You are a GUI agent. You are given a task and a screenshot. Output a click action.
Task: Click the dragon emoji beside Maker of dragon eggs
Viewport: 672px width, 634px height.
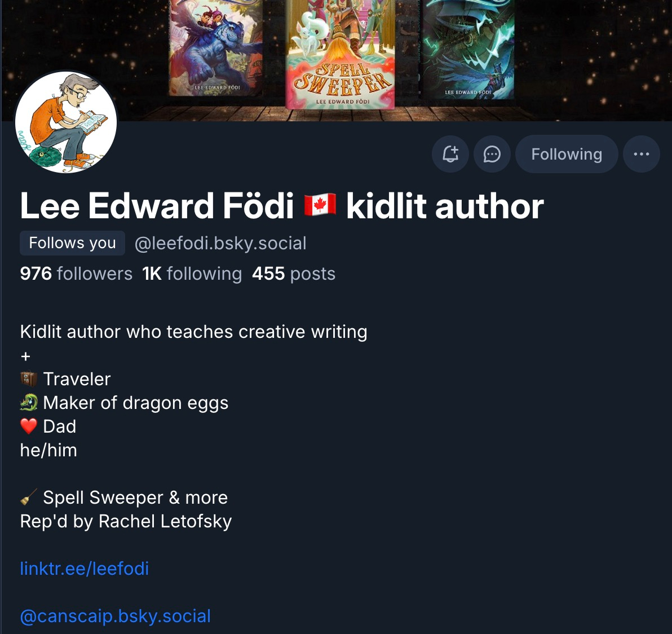(x=29, y=403)
